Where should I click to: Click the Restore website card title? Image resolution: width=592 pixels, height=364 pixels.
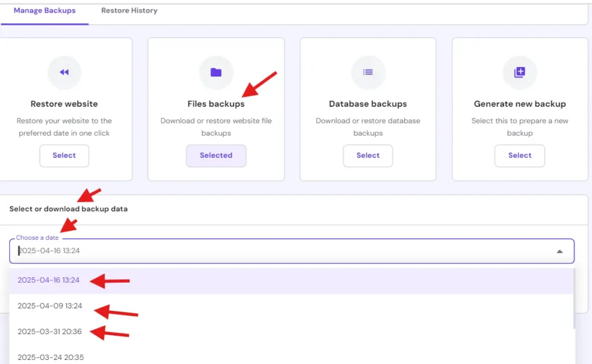[x=64, y=104]
